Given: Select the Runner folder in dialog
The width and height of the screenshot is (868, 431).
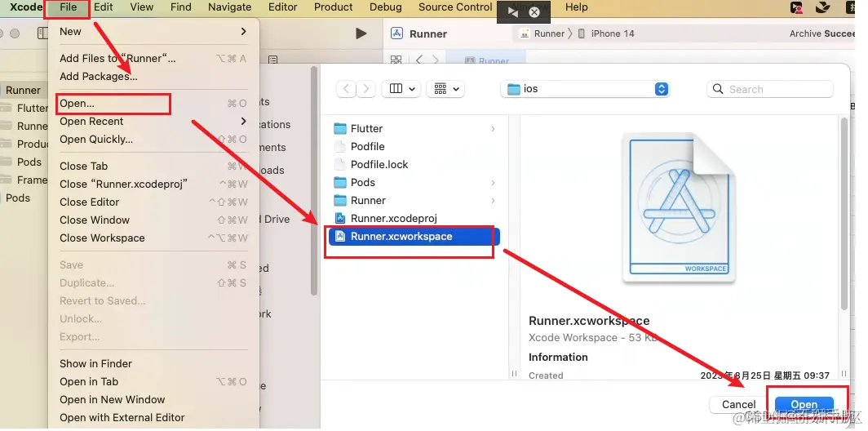Looking at the screenshot, I should [x=414, y=200].
